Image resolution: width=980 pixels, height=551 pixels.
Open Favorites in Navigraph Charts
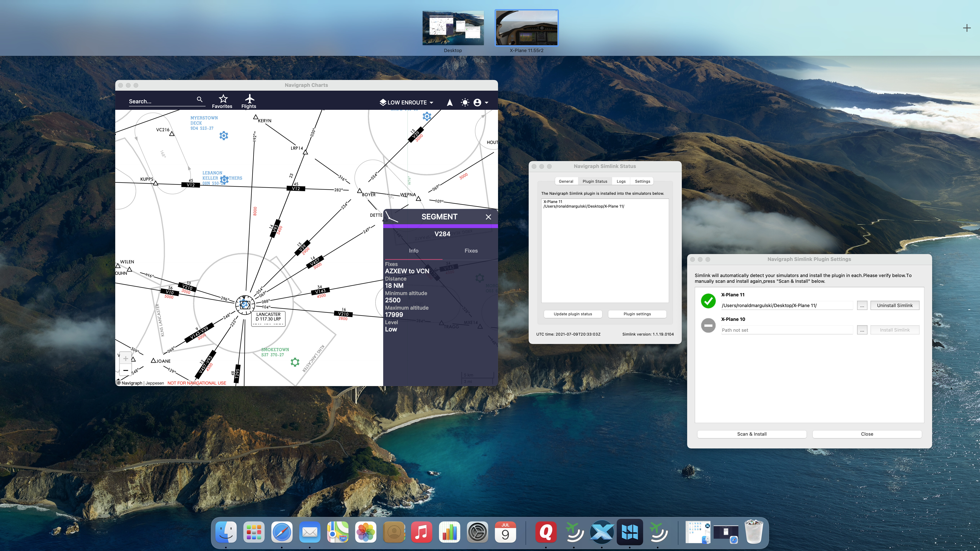coord(222,102)
